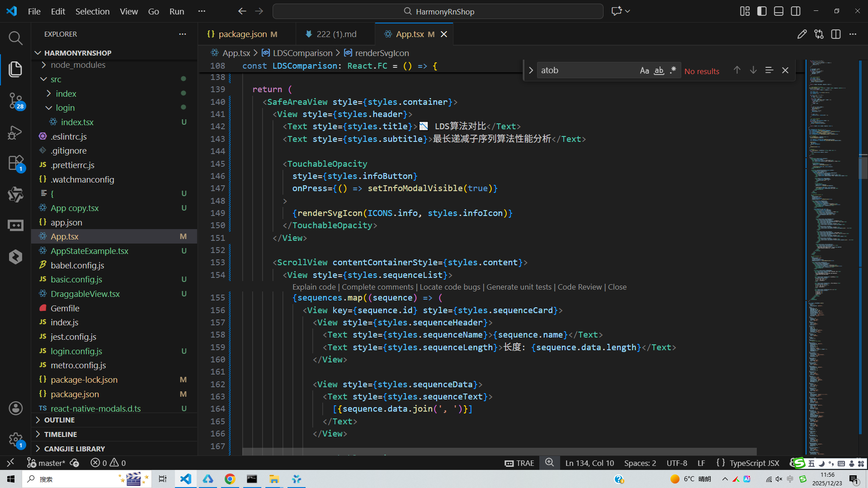Open Source Control view with 28 changes
This screenshot has width=868, height=488.
[15, 100]
